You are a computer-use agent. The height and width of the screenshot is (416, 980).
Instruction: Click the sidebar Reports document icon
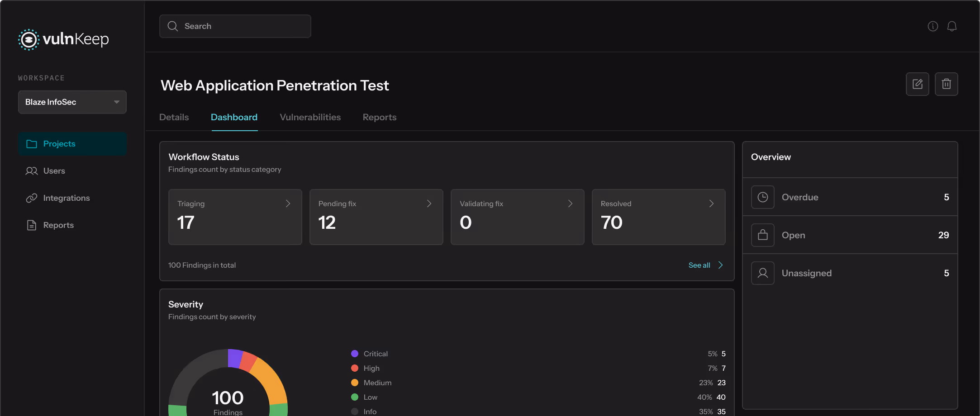pos(32,225)
